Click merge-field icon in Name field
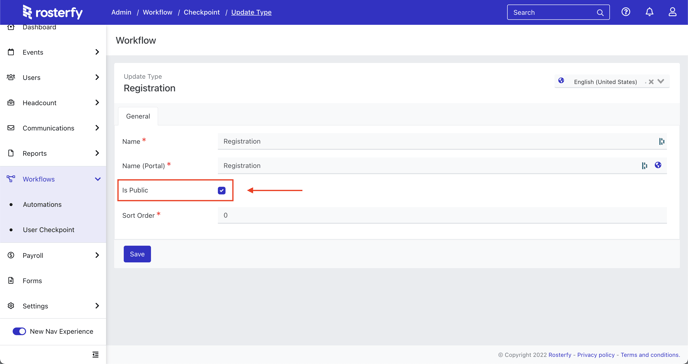Viewport: 688px width, 364px height. point(661,141)
